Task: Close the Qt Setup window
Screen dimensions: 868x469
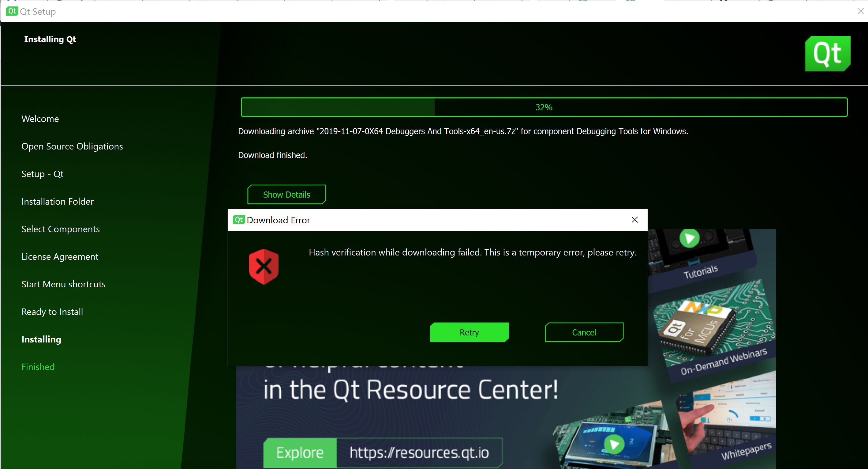Action: [x=861, y=11]
